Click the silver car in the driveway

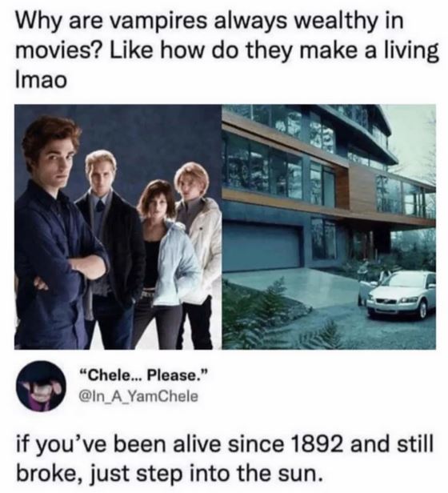(399, 294)
